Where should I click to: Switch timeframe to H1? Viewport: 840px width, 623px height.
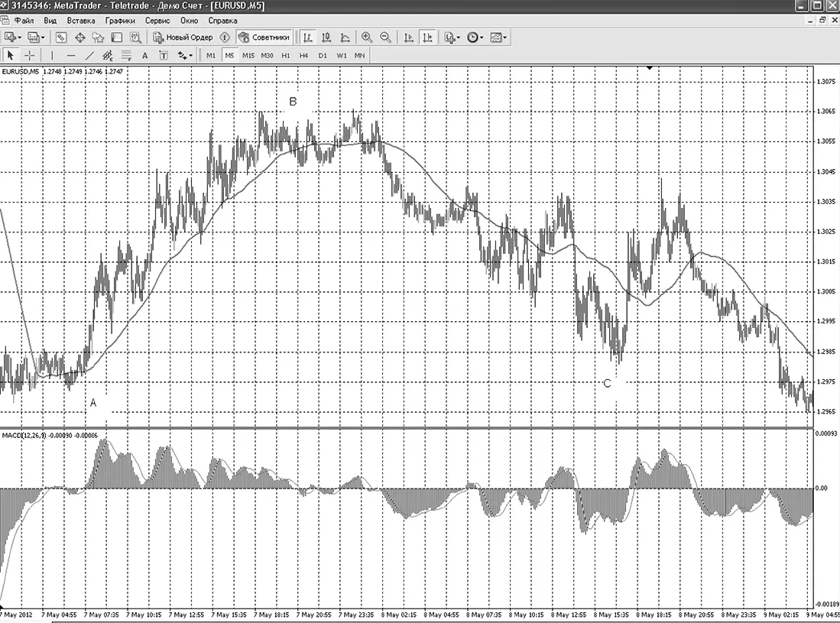coord(286,55)
